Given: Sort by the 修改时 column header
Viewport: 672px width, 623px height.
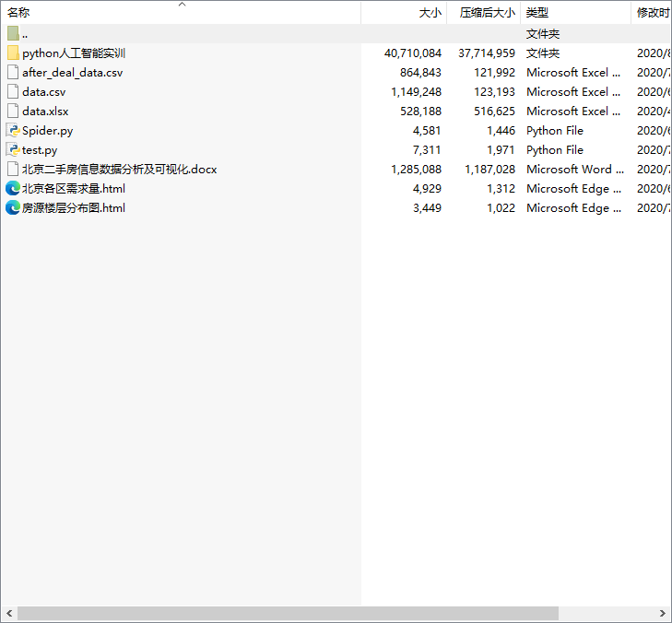Looking at the screenshot, I should point(652,13).
